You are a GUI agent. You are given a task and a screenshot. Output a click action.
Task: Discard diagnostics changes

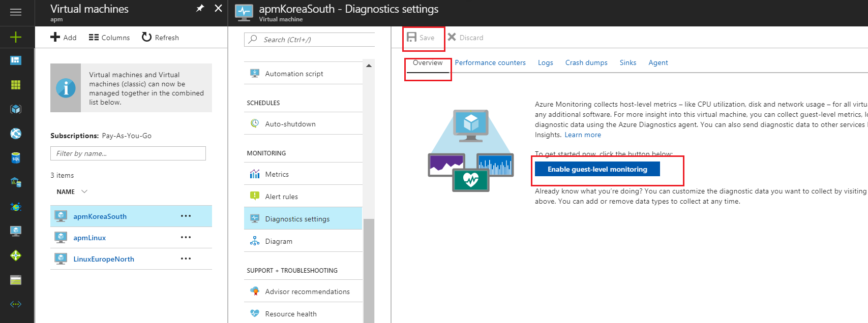465,38
